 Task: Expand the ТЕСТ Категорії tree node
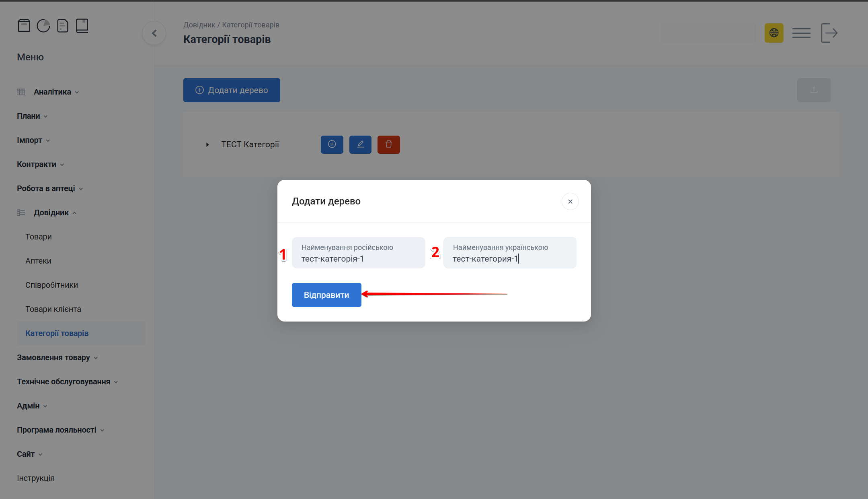tap(207, 144)
